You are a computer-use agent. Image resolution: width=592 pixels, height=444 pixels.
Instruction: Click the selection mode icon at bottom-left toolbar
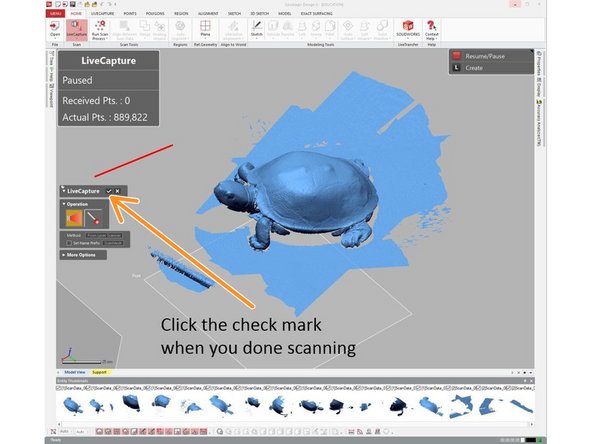click(x=53, y=431)
